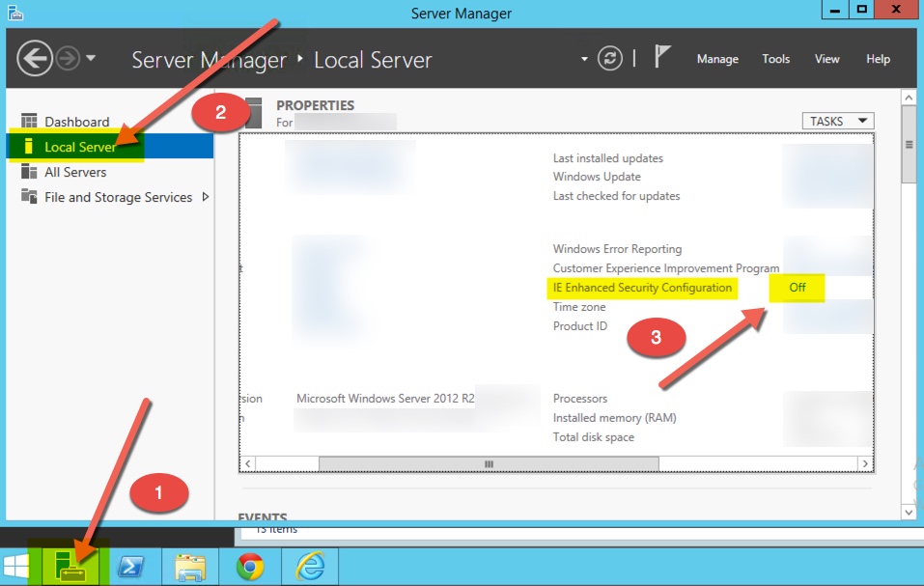Click the PROPERTIES section heading
This screenshot has height=586, width=924.
[316, 105]
